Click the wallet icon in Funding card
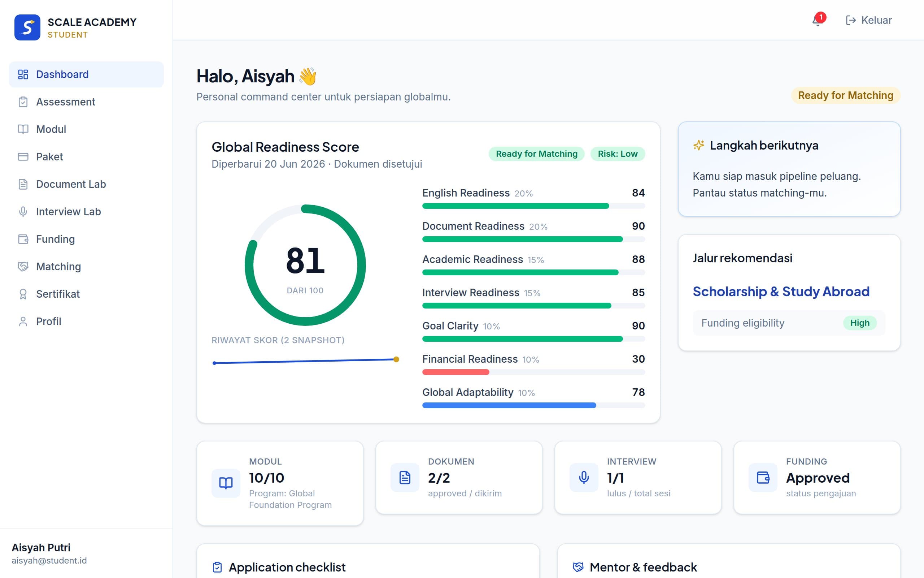The image size is (924, 578). click(x=763, y=478)
